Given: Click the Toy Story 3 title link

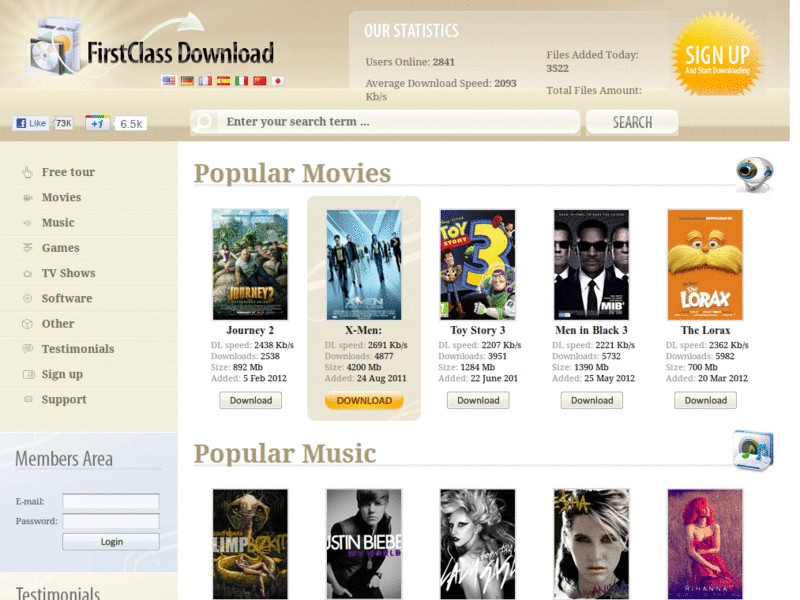Looking at the screenshot, I should (478, 331).
